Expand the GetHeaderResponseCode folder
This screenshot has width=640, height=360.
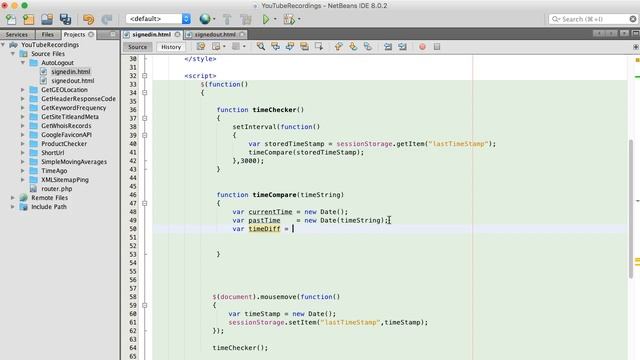[23, 98]
